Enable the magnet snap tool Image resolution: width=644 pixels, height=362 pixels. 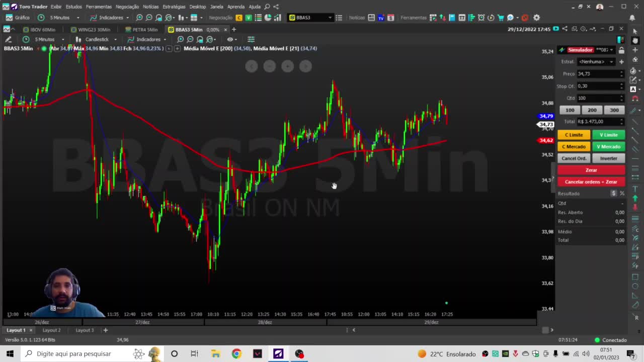(635, 99)
